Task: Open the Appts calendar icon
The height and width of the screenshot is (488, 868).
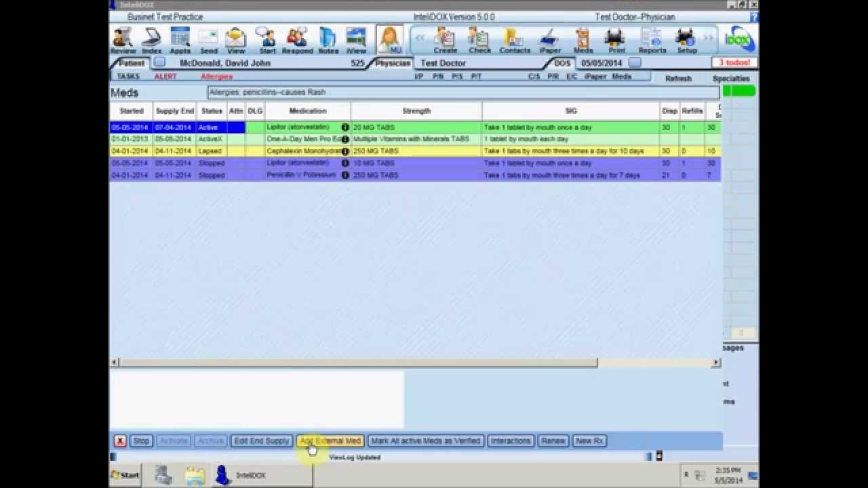Action: tap(180, 40)
